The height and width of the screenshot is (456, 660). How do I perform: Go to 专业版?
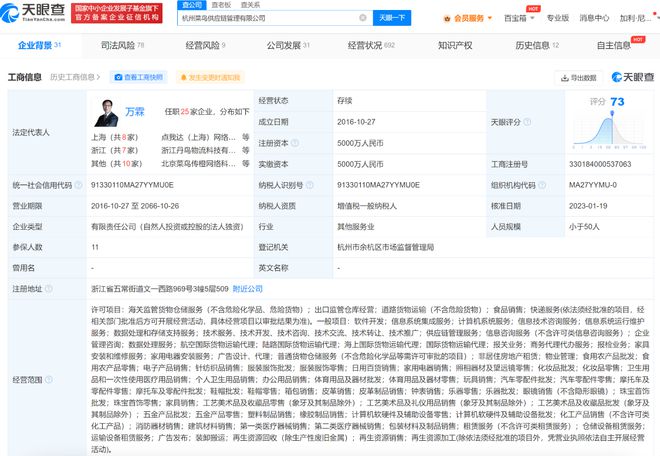pos(558,18)
